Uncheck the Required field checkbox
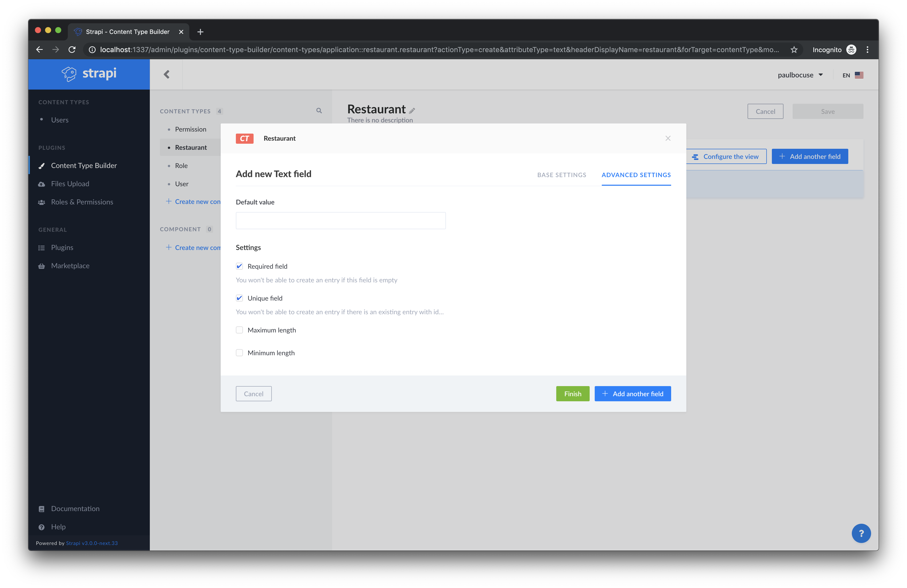Viewport: 907px width, 588px height. coord(239,266)
